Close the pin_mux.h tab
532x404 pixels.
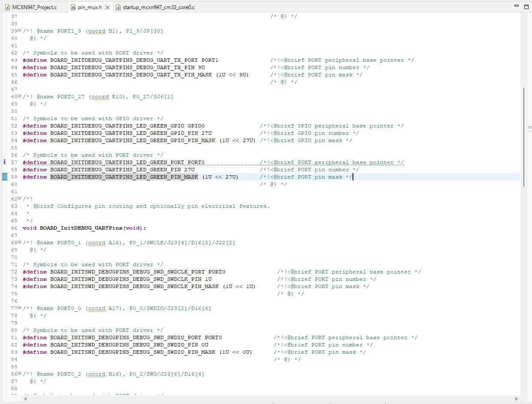point(108,7)
